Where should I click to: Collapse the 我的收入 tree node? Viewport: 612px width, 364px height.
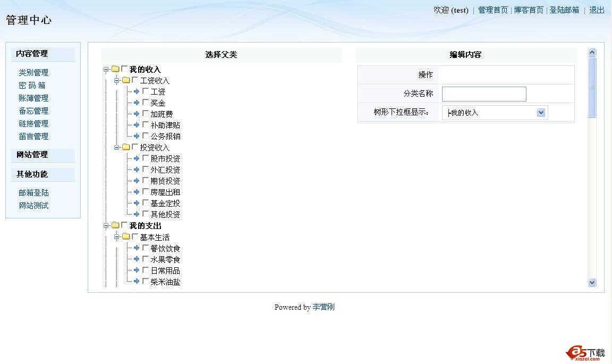point(106,69)
